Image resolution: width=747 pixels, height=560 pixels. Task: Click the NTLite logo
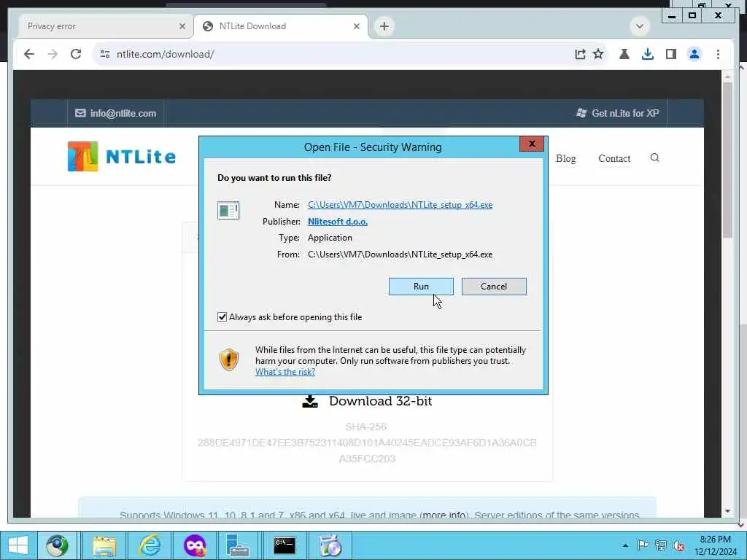click(x=122, y=156)
